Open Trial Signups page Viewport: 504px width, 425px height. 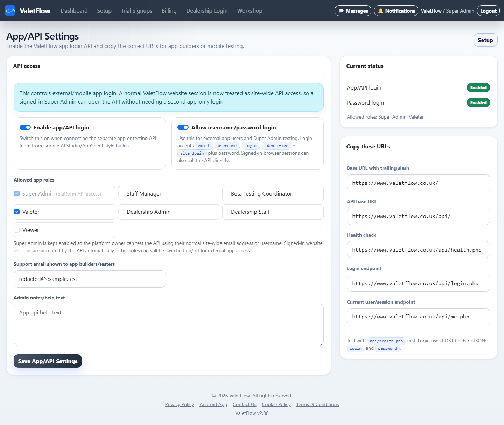[136, 11]
